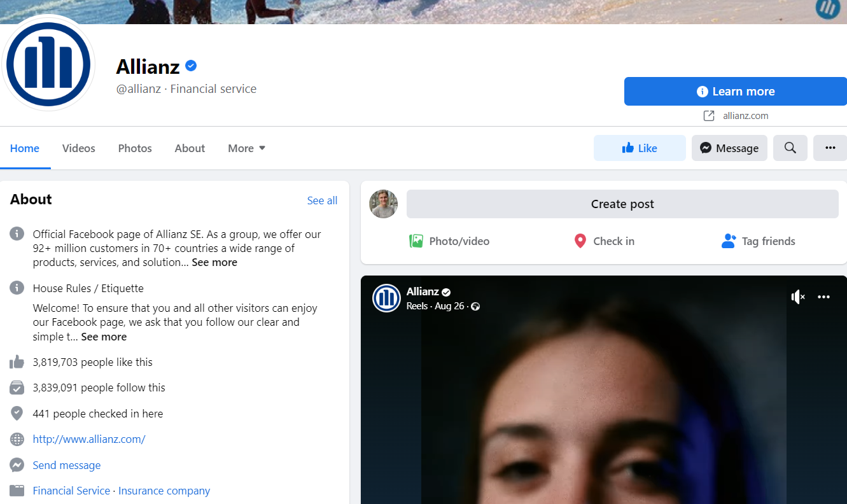847x504 pixels.
Task: Open more options via the ellipsis icon
Action: 830,148
